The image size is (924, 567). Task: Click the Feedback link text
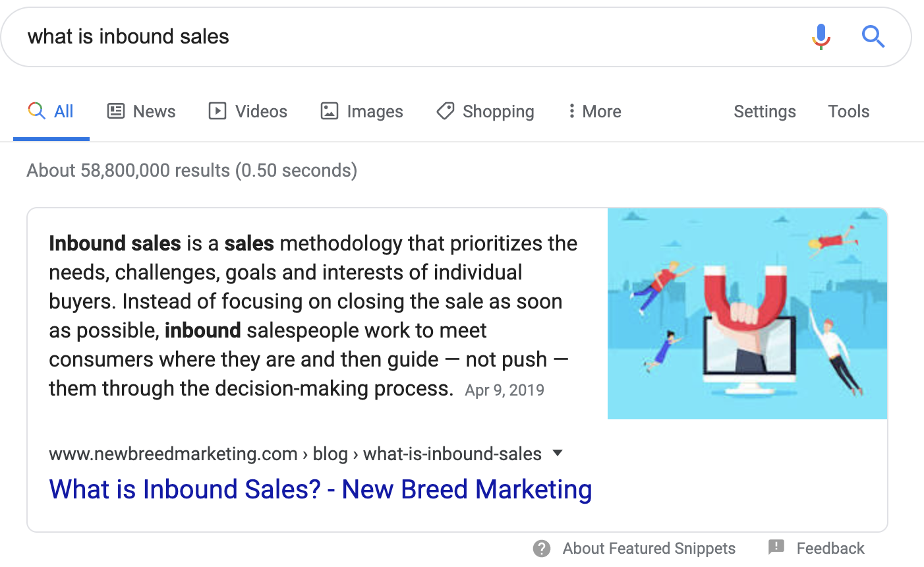tap(830, 549)
